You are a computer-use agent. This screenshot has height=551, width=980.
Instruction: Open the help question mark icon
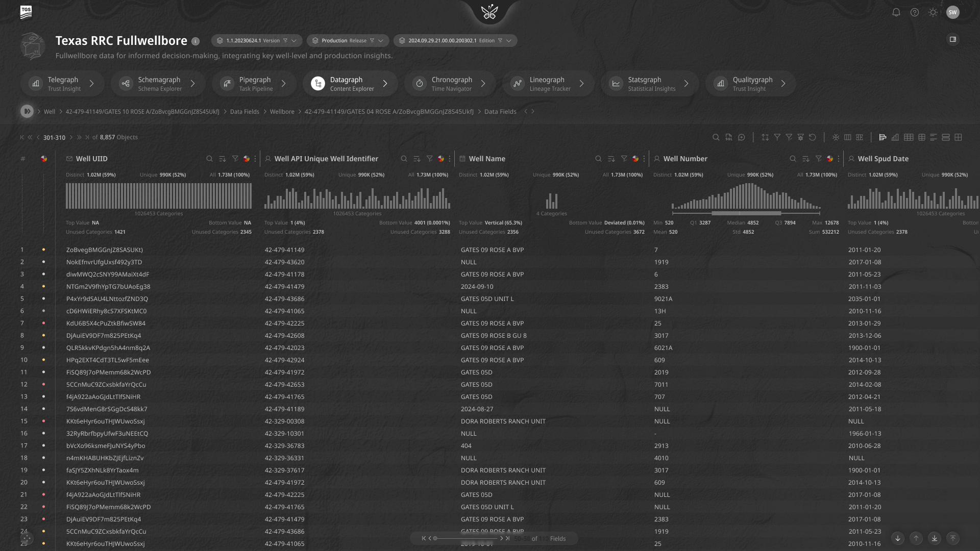[x=915, y=12]
